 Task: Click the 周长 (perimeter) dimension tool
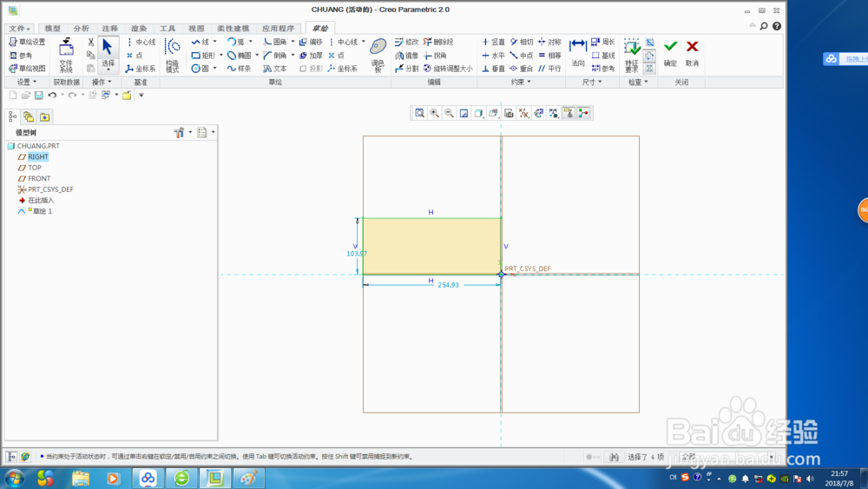click(603, 42)
